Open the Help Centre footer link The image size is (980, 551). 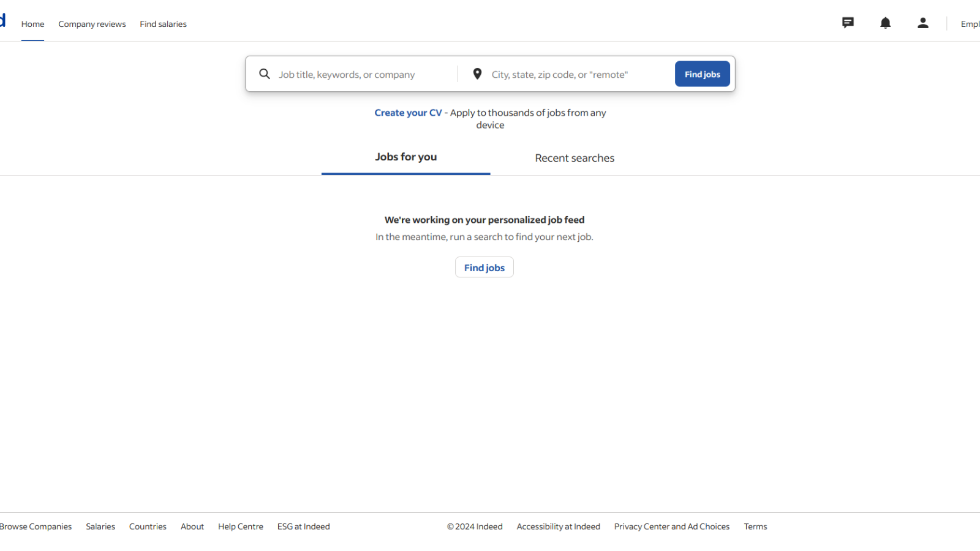tap(240, 527)
